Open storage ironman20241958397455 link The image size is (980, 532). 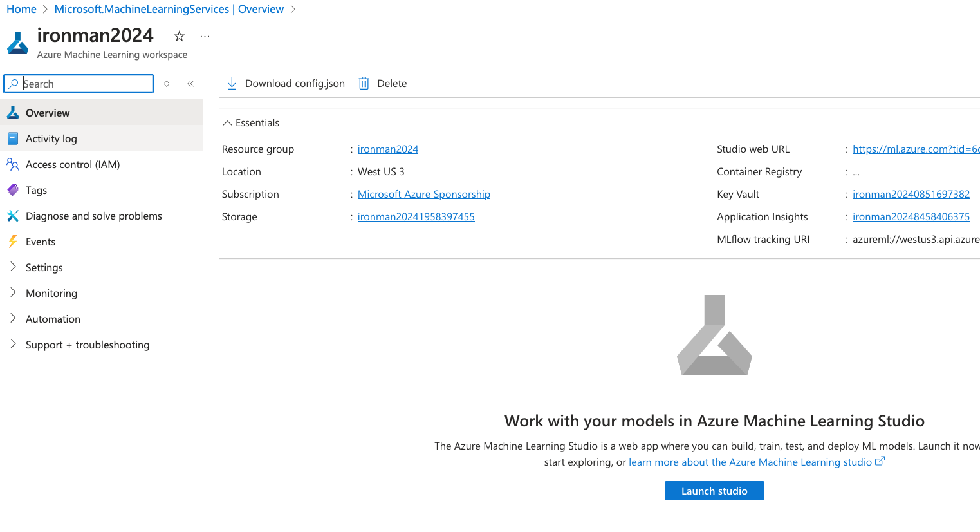tap(416, 216)
